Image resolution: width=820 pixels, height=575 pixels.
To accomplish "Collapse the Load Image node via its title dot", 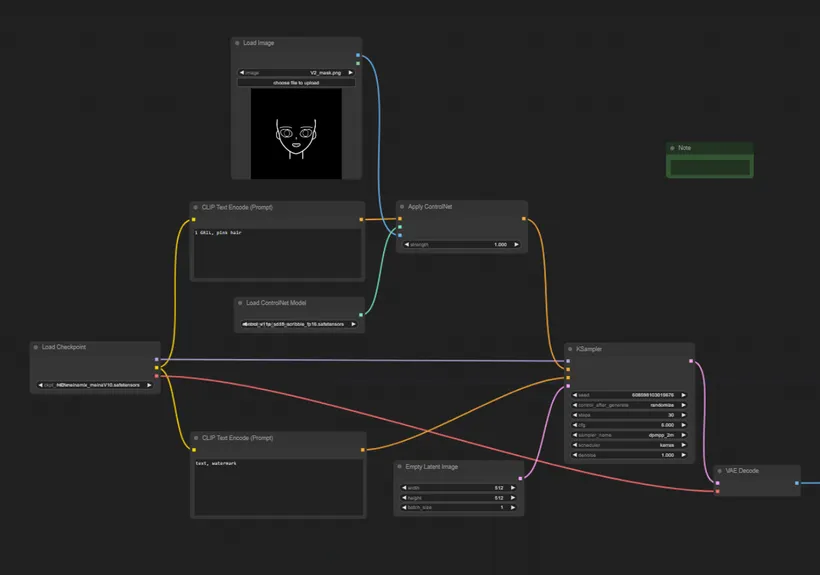I will [x=238, y=44].
